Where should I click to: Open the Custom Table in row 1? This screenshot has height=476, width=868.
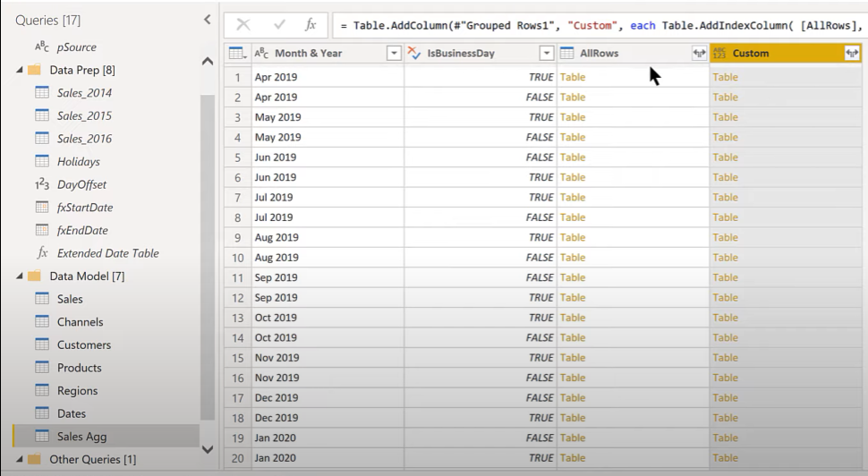click(725, 77)
